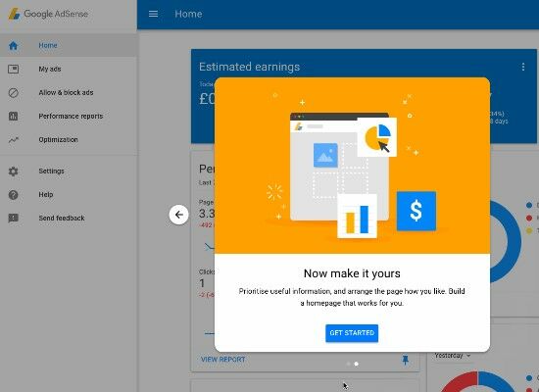
Task: Click the My ads icon
Action: tap(13, 70)
